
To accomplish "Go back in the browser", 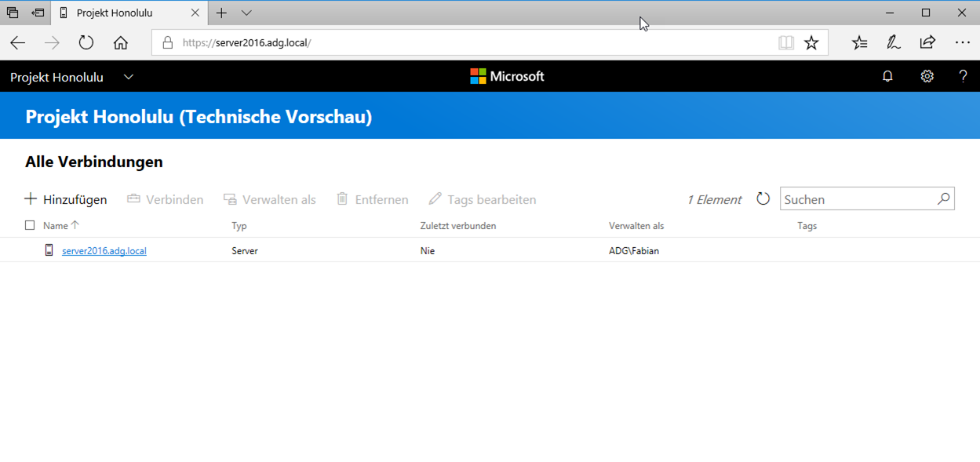I will coord(17,42).
